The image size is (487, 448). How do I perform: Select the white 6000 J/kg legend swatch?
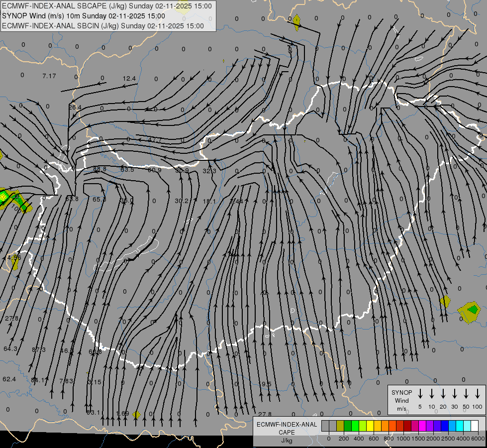(474, 426)
